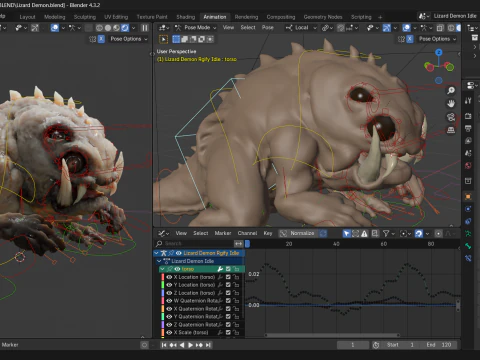
Task: Click auto normalization icon beside Normalize
Action: click(x=323, y=233)
